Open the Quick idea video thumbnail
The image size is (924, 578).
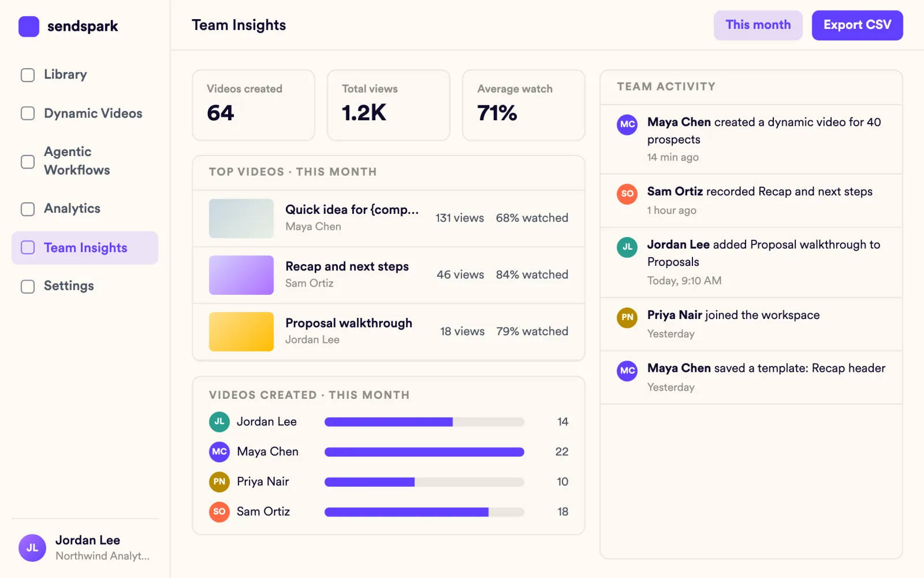coord(241,218)
